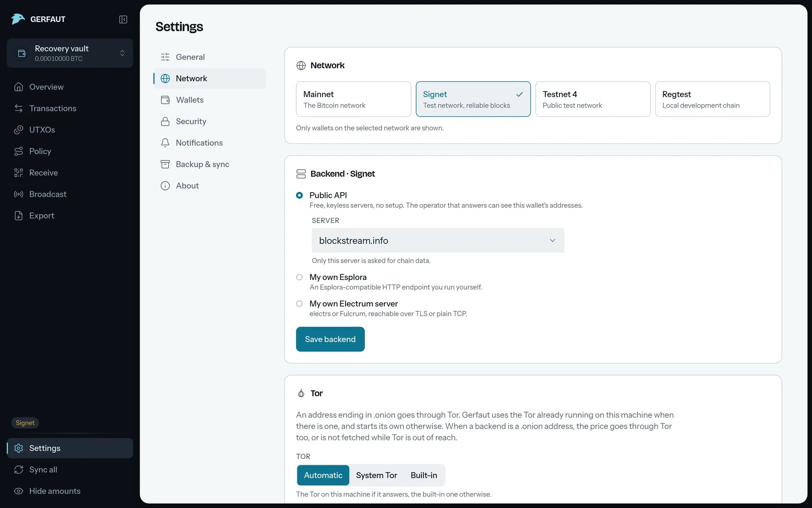Expand the blockstream.info server dropdown
This screenshot has width=812, height=508.
(x=438, y=241)
